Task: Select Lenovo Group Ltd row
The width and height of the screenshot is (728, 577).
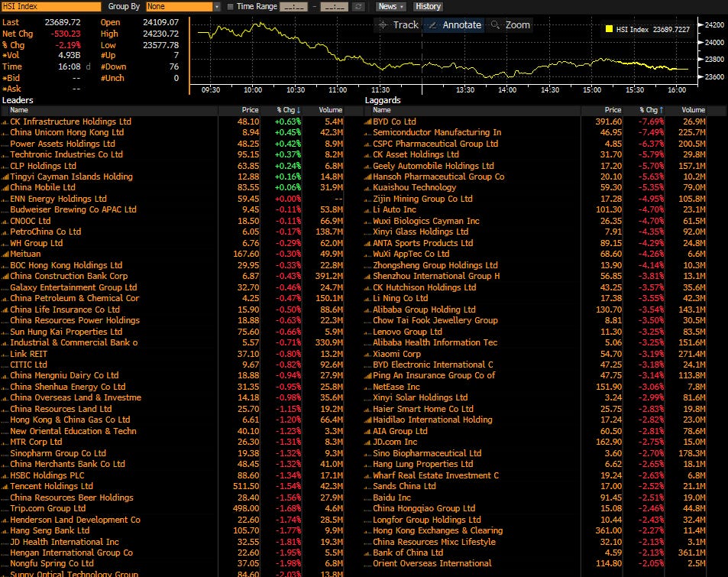Action: 535,332
